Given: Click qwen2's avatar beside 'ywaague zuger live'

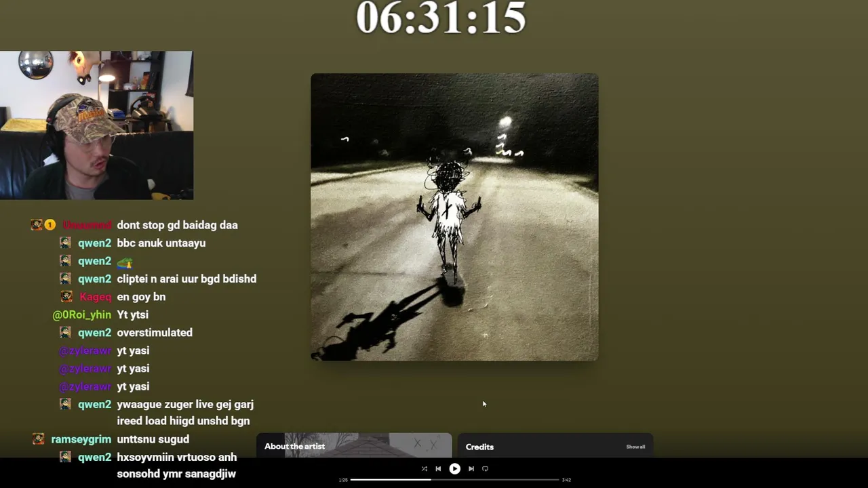Looking at the screenshot, I should tap(65, 404).
